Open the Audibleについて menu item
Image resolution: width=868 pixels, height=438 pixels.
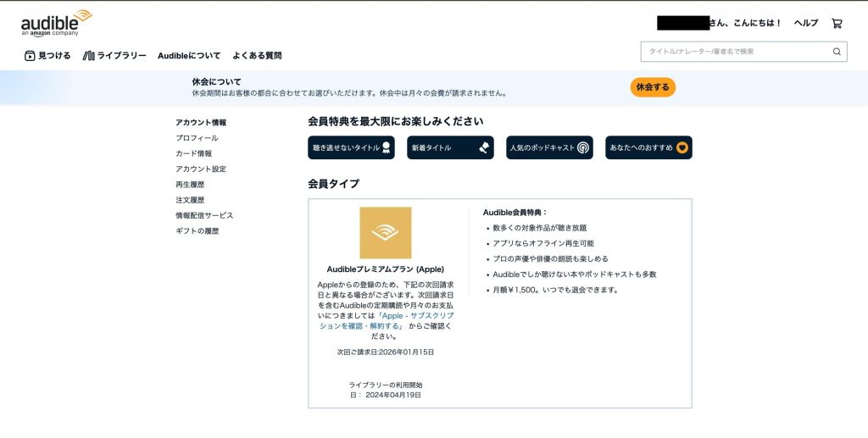tap(189, 55)
